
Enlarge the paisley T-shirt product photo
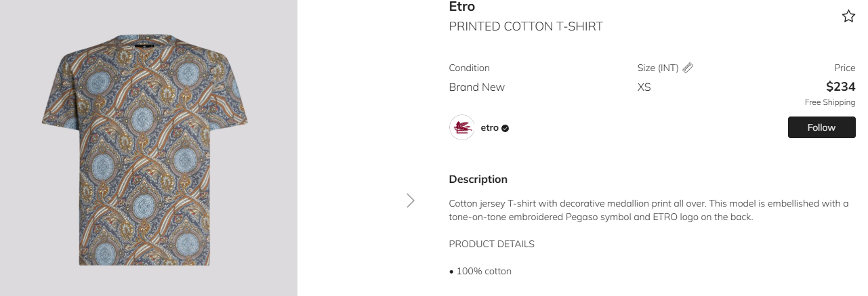(148, 148)
